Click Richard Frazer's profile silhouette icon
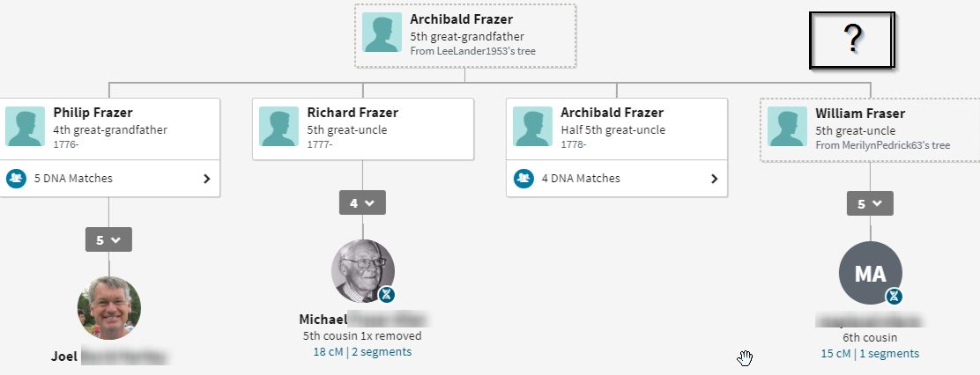The width and height of the screenshot is (980, 375). (279, 127)
